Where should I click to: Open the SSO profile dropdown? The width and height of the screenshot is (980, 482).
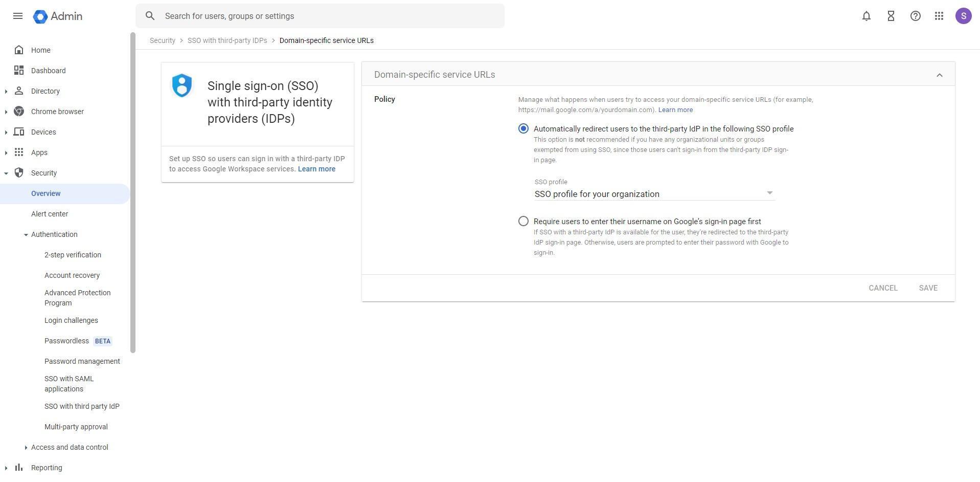tap(769, 193)
